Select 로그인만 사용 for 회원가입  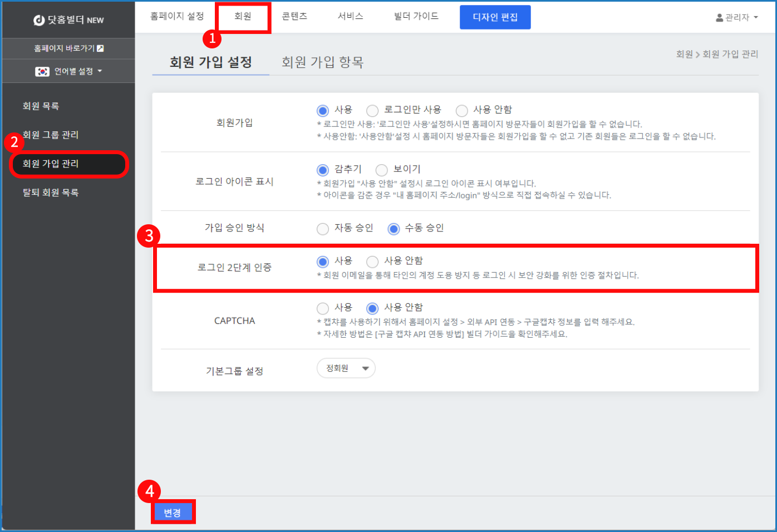372,111
